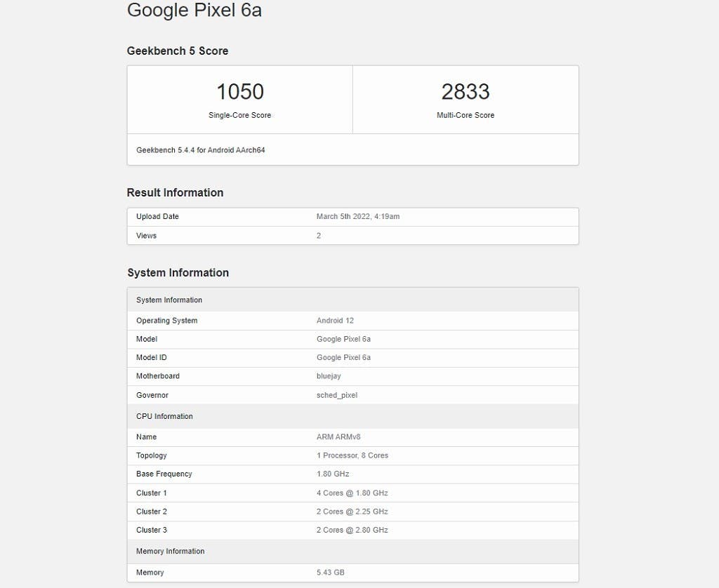
Task: Click the Cluster 3 frequency value
Action: click(x=352, y=530)
